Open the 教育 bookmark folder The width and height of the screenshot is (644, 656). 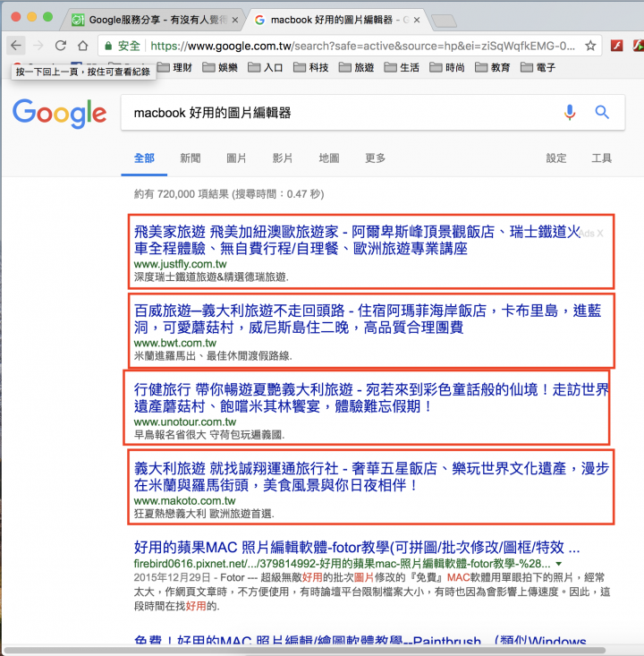pos(493,67)
